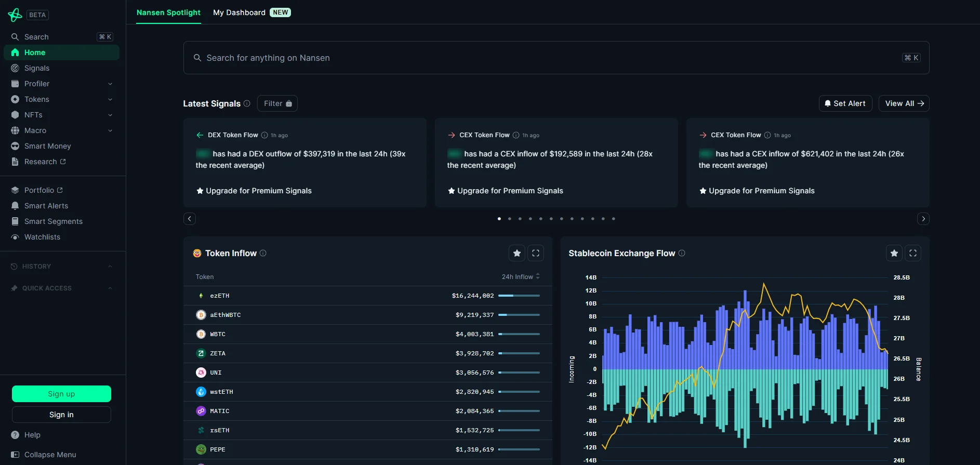Select the second signals carousel dot

(510, 219)
